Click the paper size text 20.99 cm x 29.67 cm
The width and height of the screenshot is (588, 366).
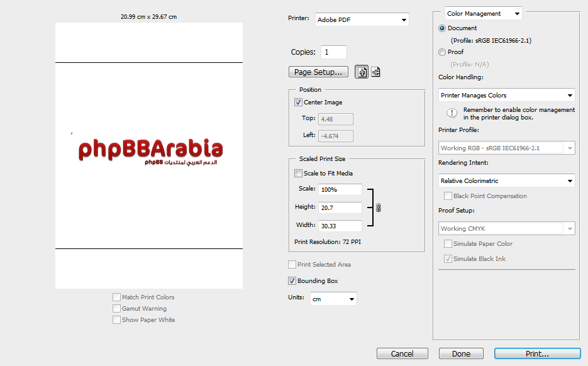tap(149, 17)
